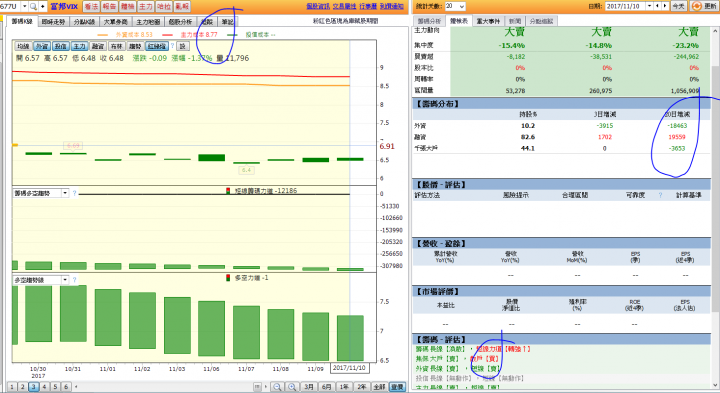Screen dimensions: 720x393
Task: Click the question mark beside 可靠度 column
Action: [660, 195]
